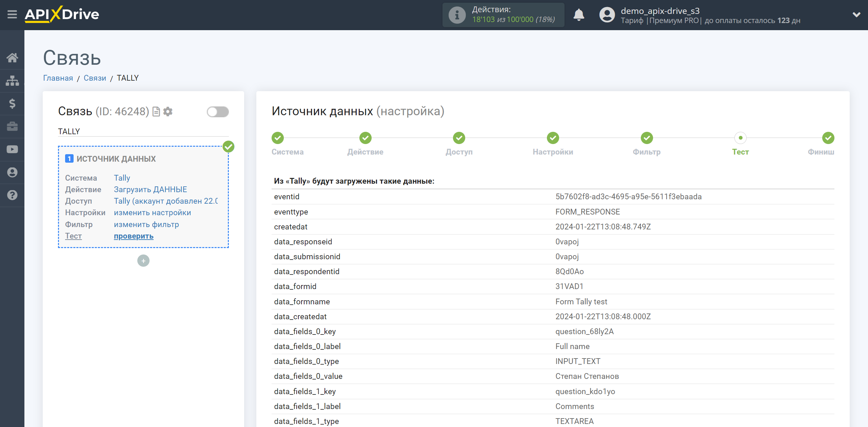Click Загрузить ДАННЫЕ action link

[151, 189]
